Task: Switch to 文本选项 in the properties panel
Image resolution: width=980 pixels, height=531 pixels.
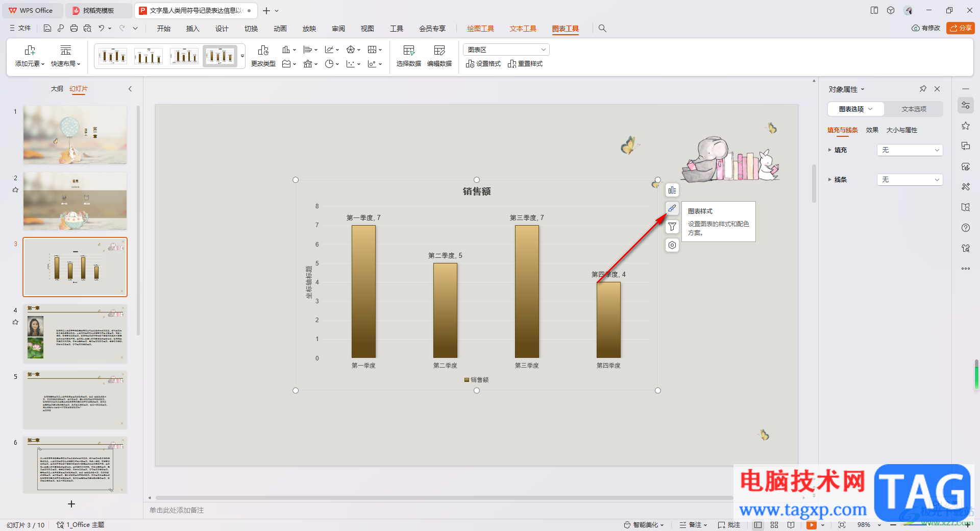Action: pyautogui.click(x=914, y=109)
